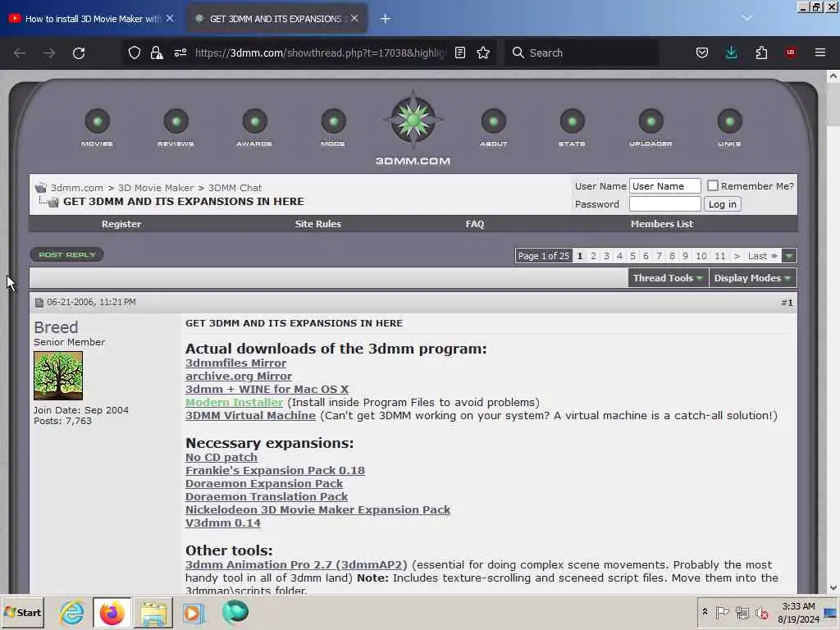Open the Firefox hamburger menu
Screen dimensions: 840x630
point(820,52)
